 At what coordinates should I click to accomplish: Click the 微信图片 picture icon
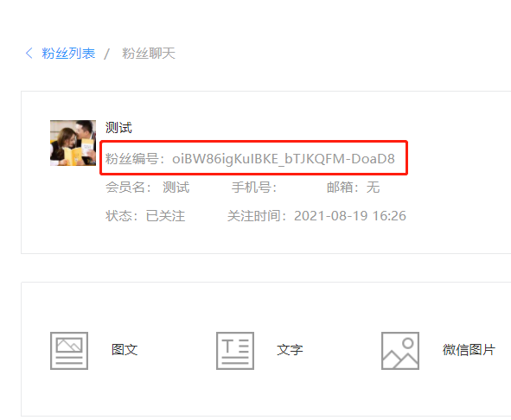[x=400, y=351]
